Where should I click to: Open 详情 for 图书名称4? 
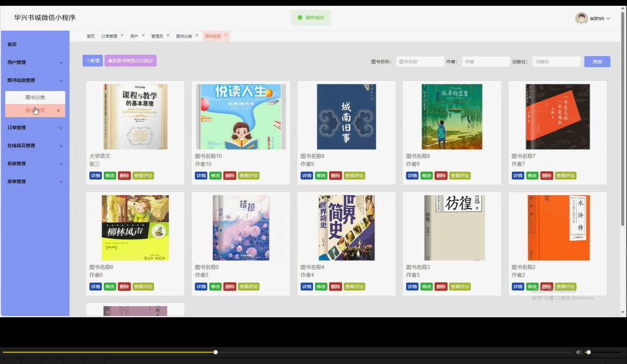[306, 287]
